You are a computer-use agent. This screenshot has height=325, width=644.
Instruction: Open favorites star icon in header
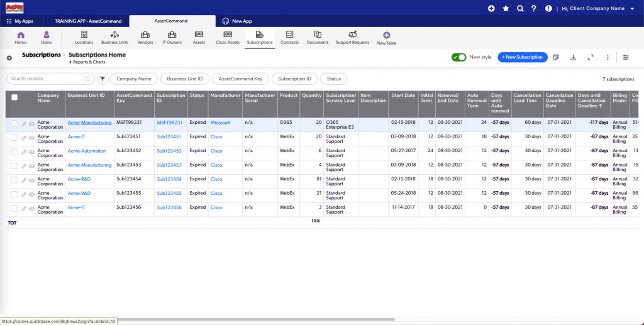[x=506, y=8]
